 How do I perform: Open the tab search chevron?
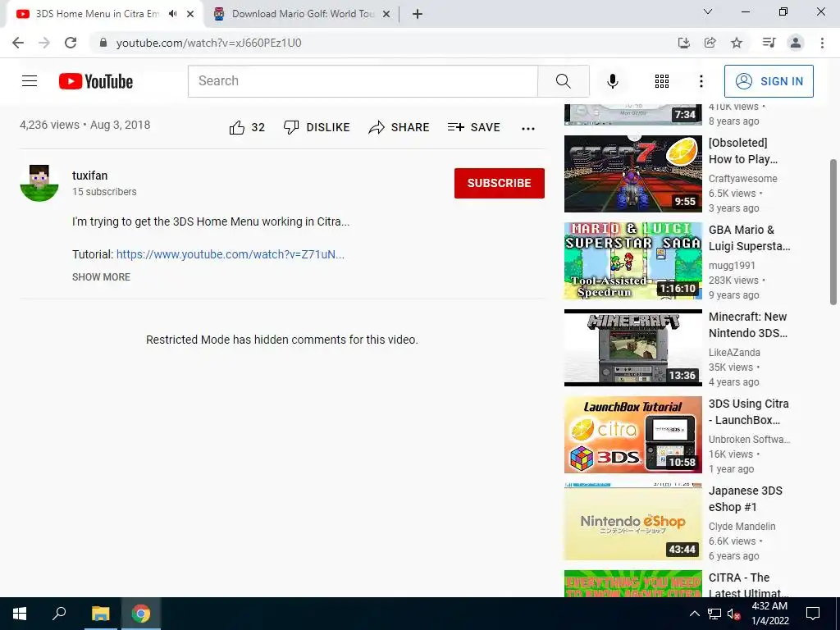[708, 11]
